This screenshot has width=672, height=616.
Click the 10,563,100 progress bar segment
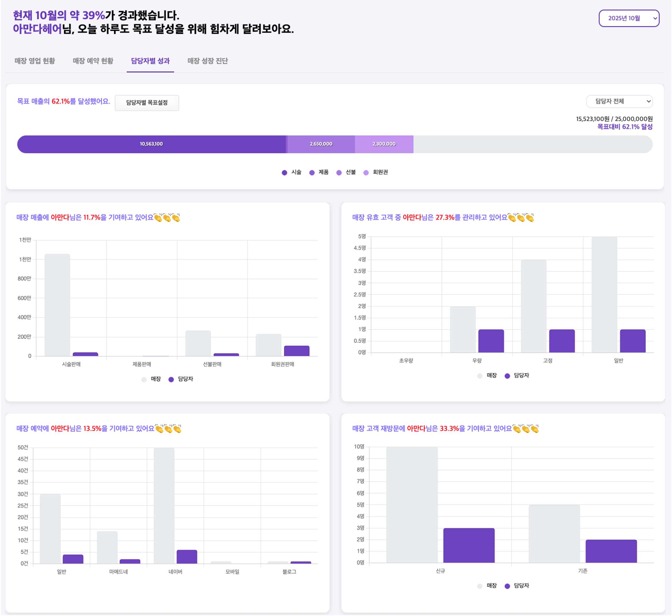[151, 144]
